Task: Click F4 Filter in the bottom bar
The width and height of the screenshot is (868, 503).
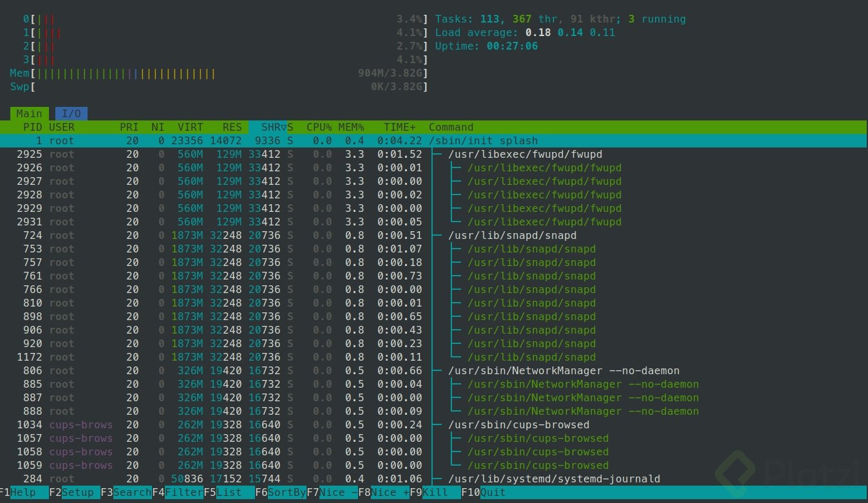Action: point(178,493)
